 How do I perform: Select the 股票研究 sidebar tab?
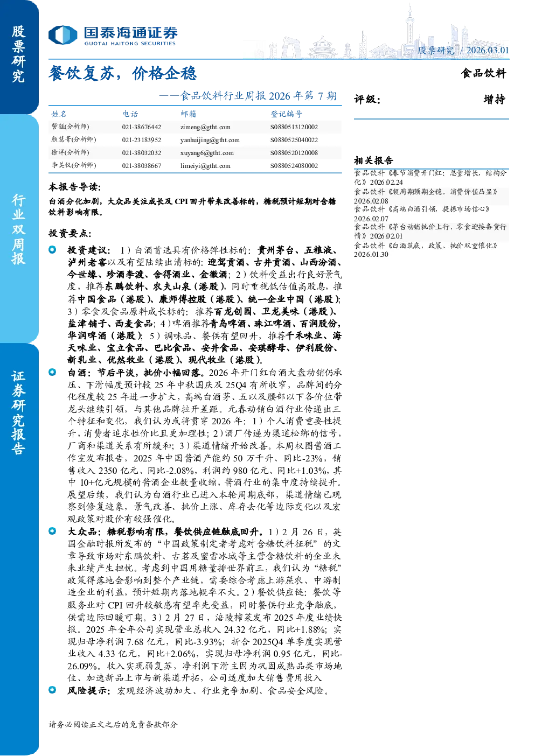click(19, 54)
